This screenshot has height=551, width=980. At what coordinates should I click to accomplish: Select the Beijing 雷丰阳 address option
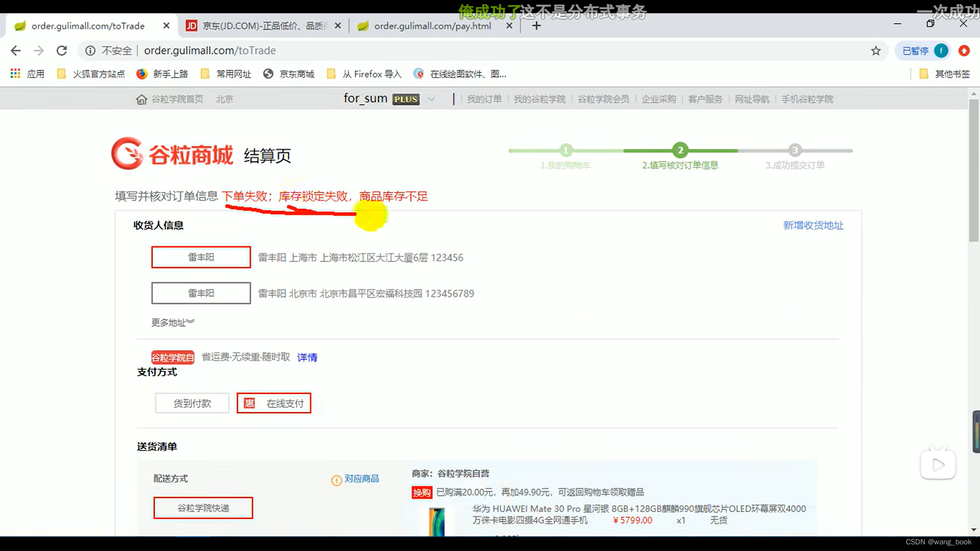(x=201, y=293)
